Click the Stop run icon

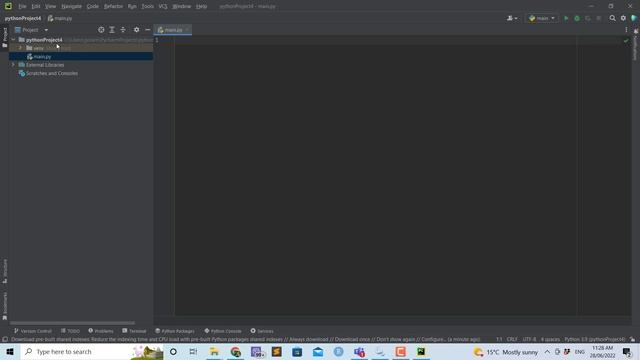pyautogui.click(x=599, y=18)
